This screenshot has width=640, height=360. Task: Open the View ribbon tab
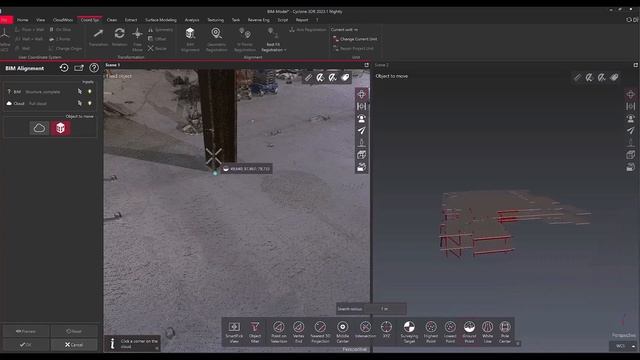click(x=40, y=20)
